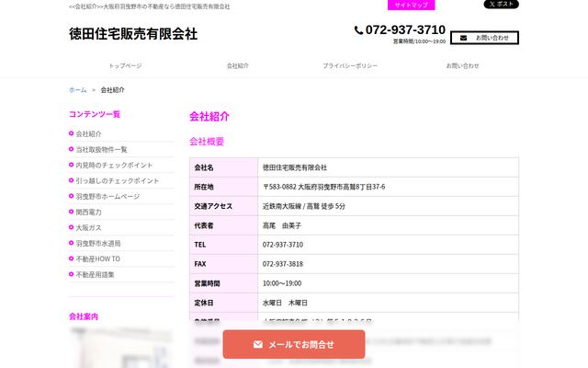The image size is (588, 368).
Task: Click the page tagline text at top
Action: (x=149, y=6)
